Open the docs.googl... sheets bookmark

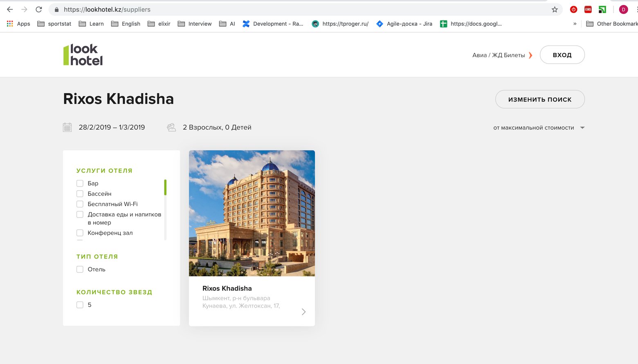pos(471,24)
